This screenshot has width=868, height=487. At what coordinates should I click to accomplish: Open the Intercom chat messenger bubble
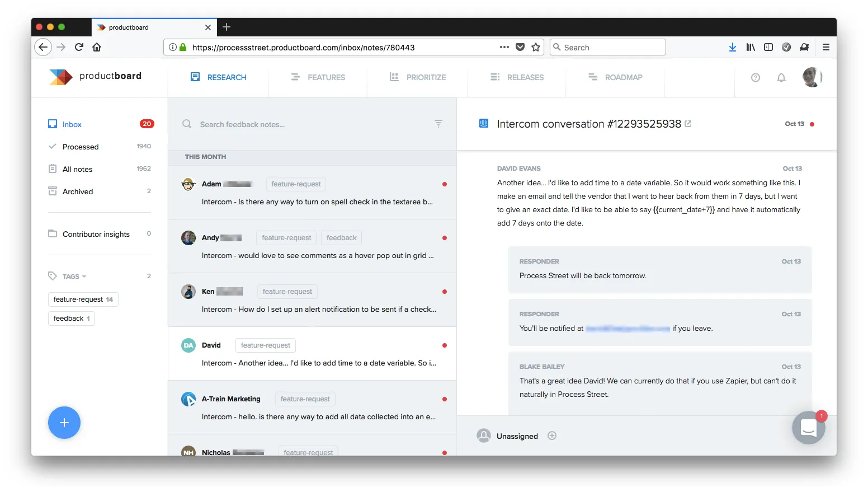click(809, 428)
